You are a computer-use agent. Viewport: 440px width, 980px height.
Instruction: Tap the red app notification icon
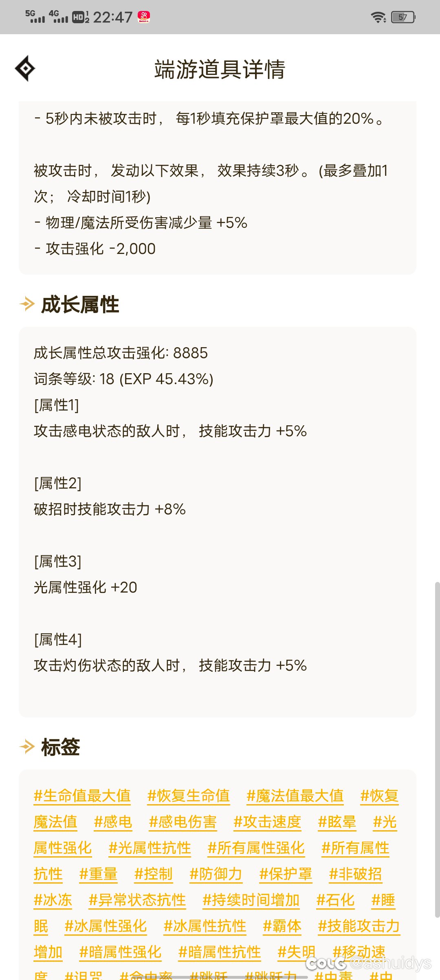[x=144, y=17]
